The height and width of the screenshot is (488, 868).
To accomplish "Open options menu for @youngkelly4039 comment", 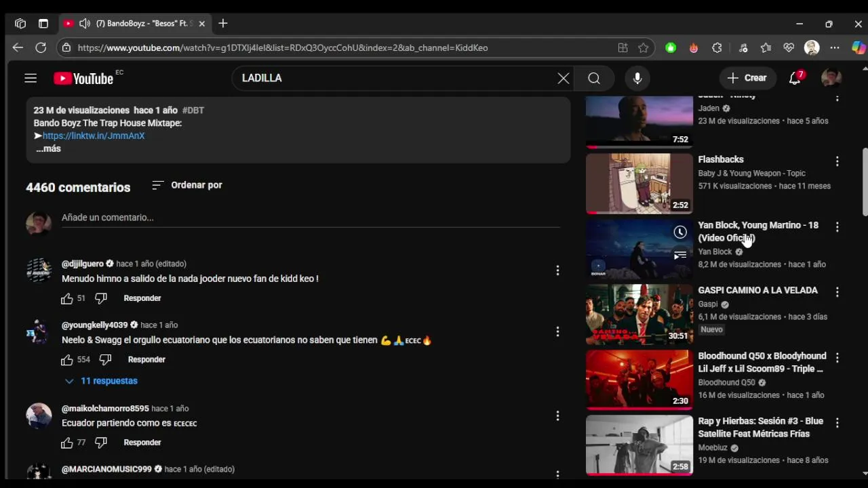I will point(557,331).
